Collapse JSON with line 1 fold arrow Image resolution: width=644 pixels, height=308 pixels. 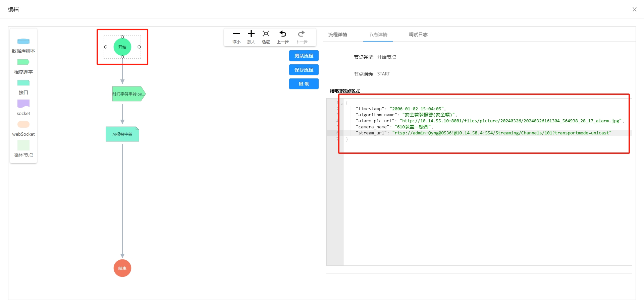pyautogui.click(x=342, y=104)
